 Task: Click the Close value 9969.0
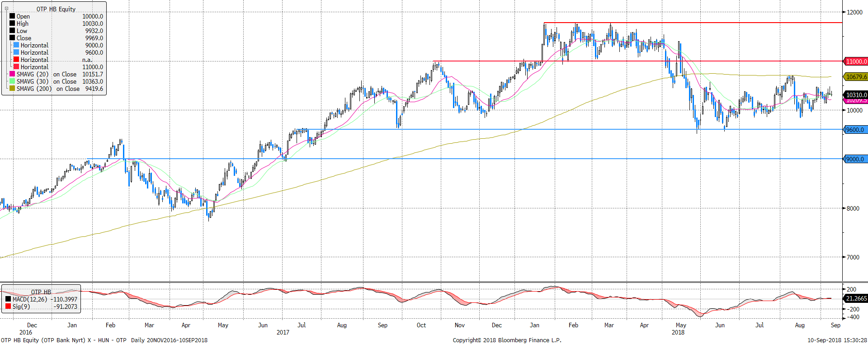click(94, 38)
